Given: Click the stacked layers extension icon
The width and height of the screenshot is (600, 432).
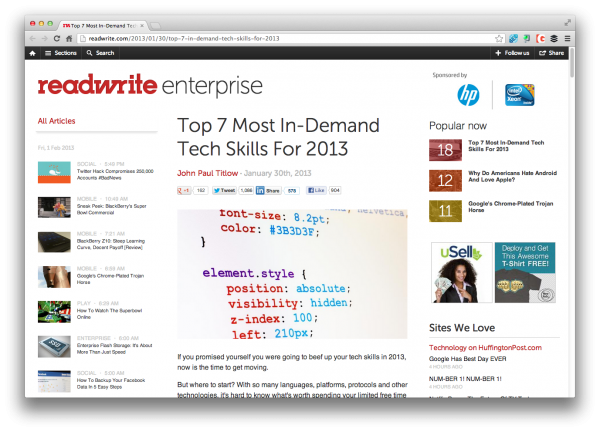Looking at the screenshot, I should pos(554,39).
